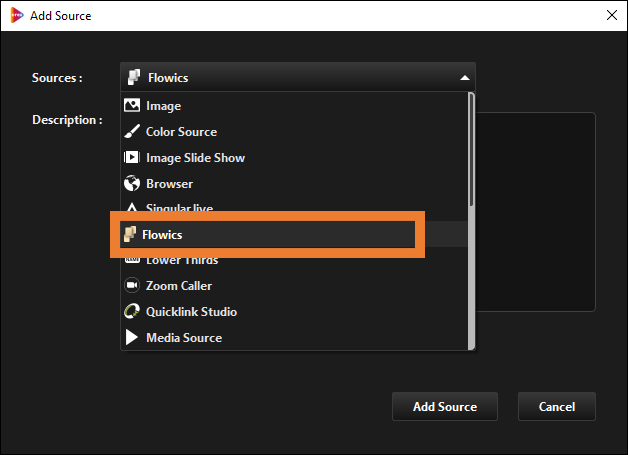Click the Sources combo box showing Flowics
The image size is (628, 455).
[298, 77]
